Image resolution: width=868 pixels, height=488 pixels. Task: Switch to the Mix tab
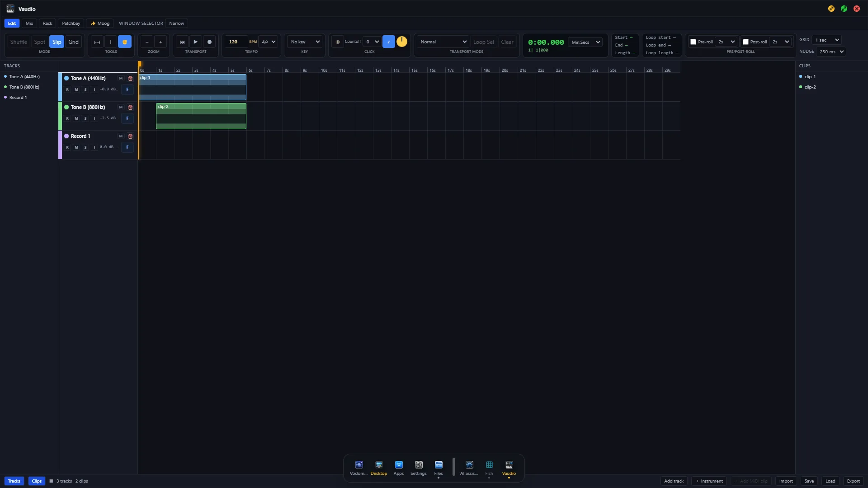tap(29, 23)
